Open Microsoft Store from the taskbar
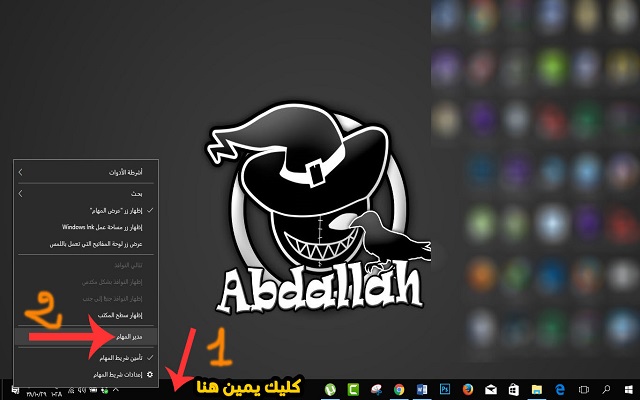640x400 pixels. pyautogui.click(x=512, y=389)
